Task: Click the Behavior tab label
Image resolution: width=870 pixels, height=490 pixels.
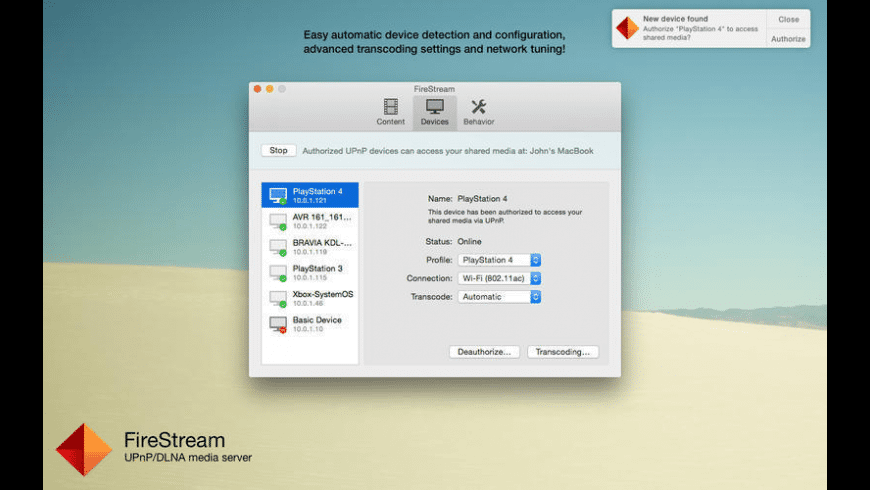Action: [478, 122]
